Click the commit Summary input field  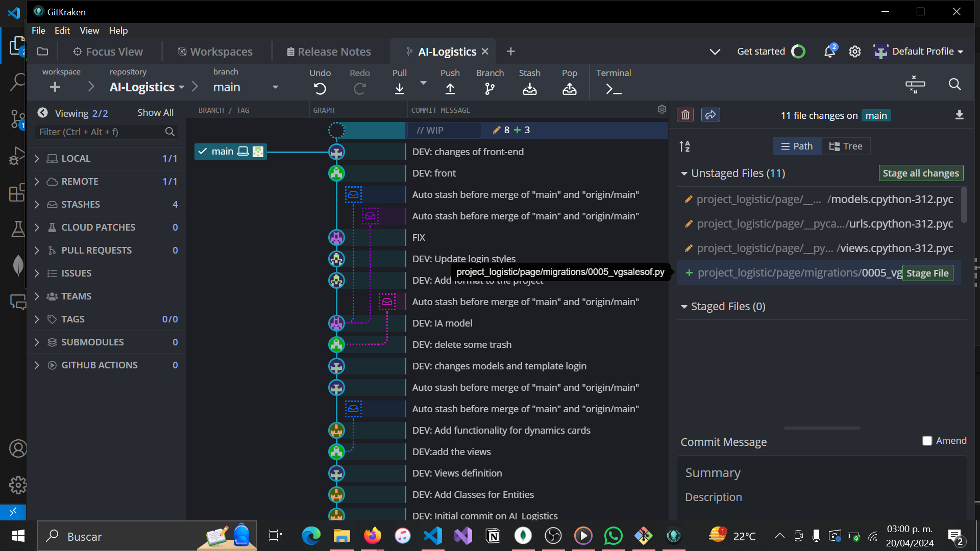[x=821, y=473]
